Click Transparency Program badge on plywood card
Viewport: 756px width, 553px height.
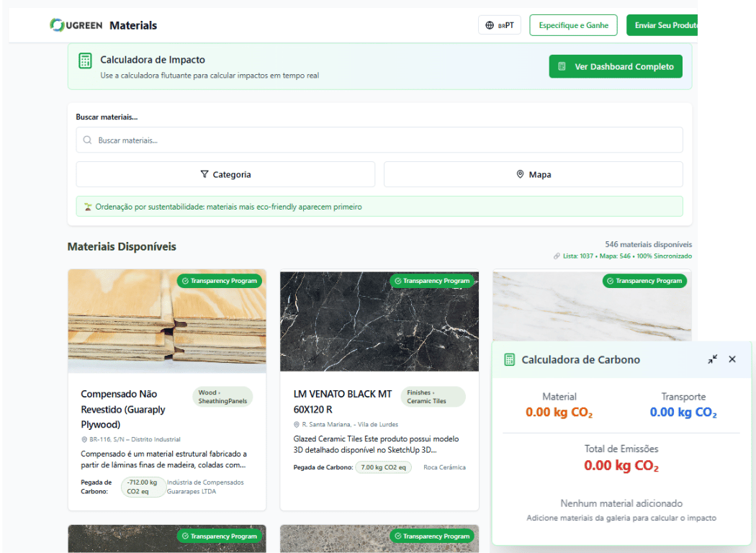[220, 281]
